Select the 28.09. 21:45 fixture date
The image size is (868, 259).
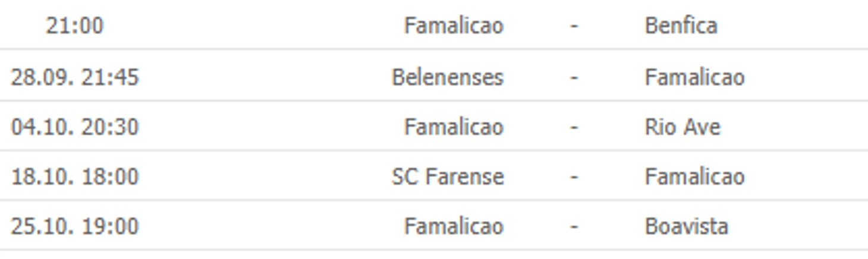(x=75, y=77)
